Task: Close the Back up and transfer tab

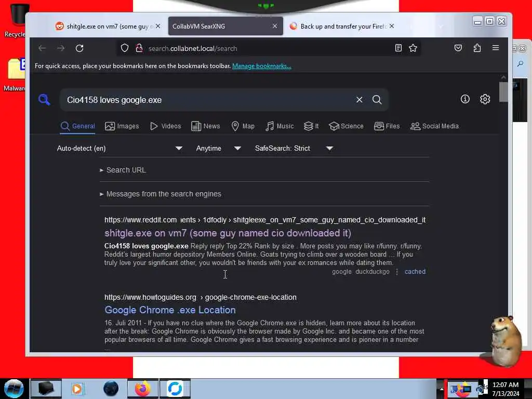Action: coord(392,26)
